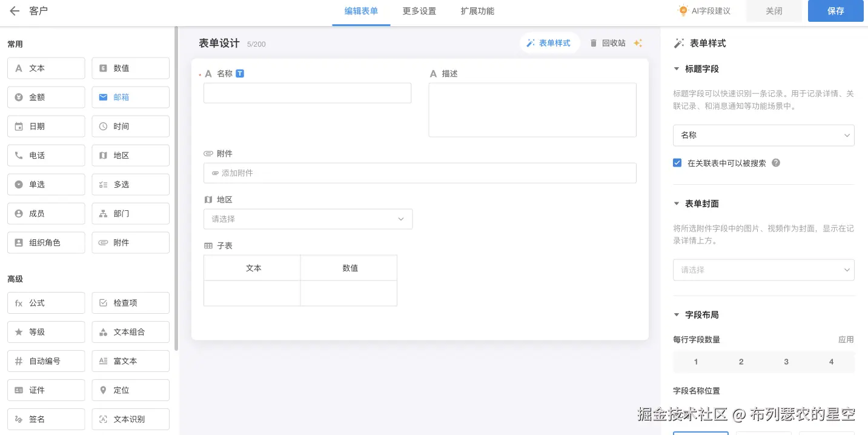Collapse the 字段布局 section
This screenshot has height=435, width=868.
677,315
